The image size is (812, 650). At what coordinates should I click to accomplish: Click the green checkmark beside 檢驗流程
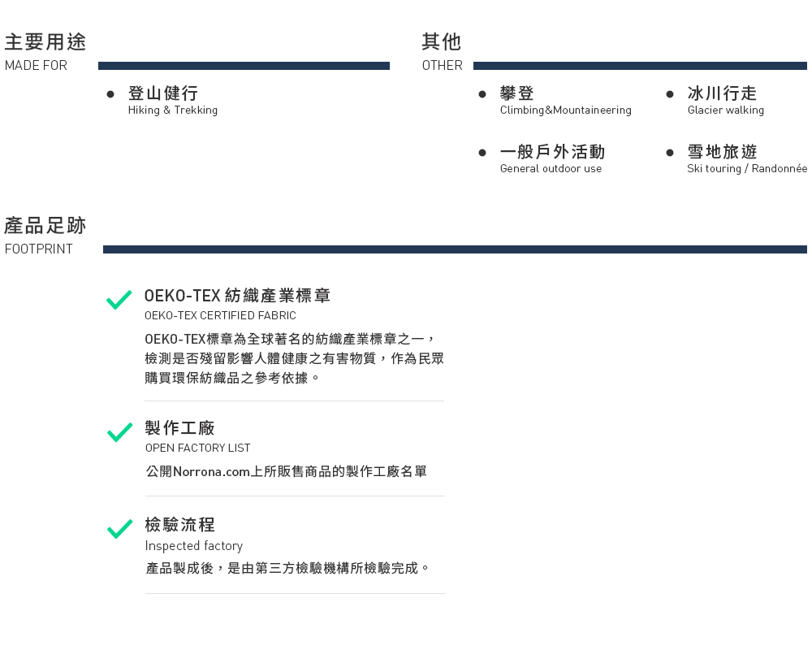pos(119,529)
